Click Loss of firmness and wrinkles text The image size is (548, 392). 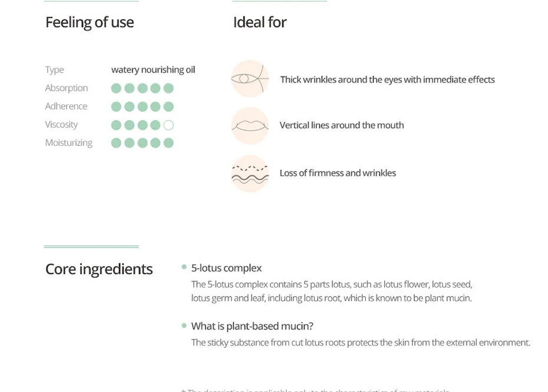338,173
